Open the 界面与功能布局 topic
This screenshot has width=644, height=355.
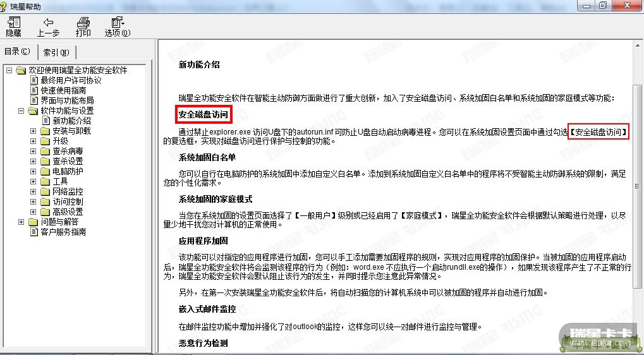(68, 100)
